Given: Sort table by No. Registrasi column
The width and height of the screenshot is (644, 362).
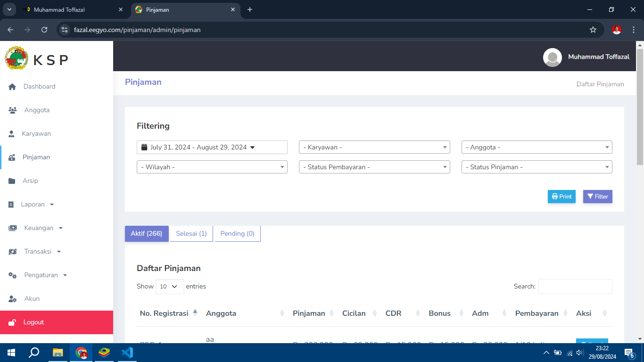Looking at the screenshot, I should pos(164,313).
